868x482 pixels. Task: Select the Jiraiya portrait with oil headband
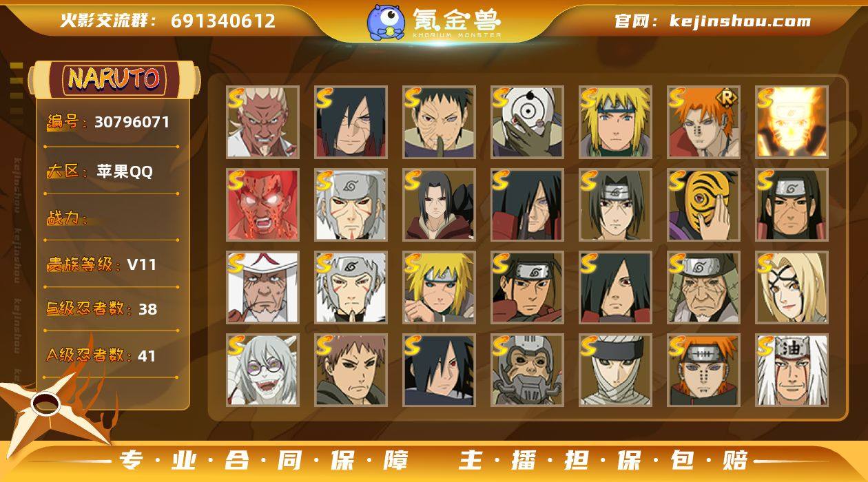point(792,370)
